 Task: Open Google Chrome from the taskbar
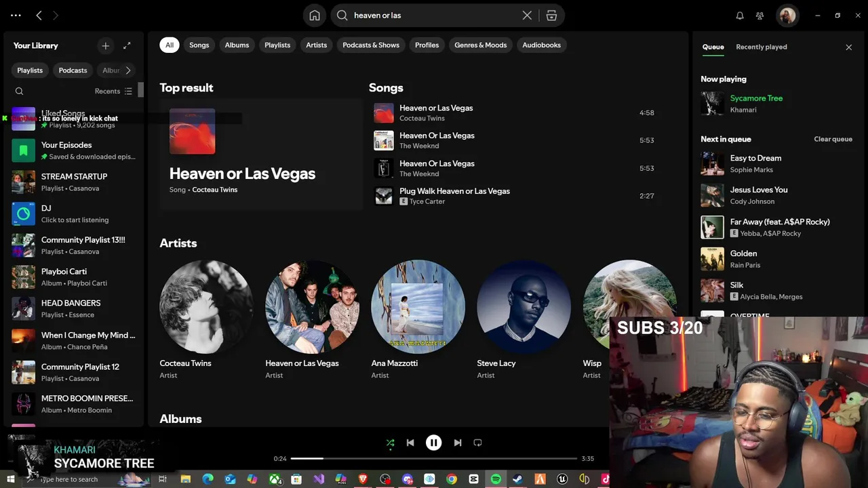coord(452,479)
